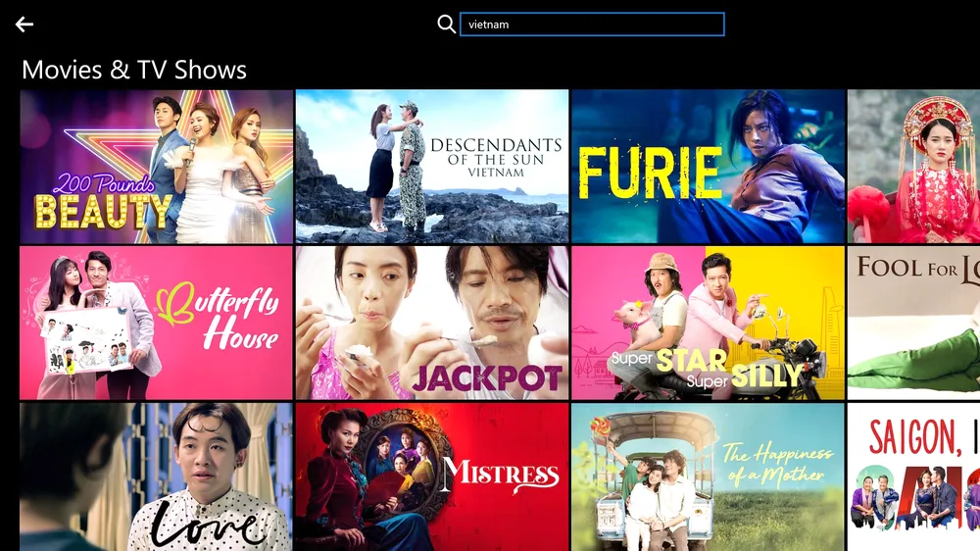Open the Fool For Love thumbnail
The image size is (980, 551).
(x=913, y=323)
